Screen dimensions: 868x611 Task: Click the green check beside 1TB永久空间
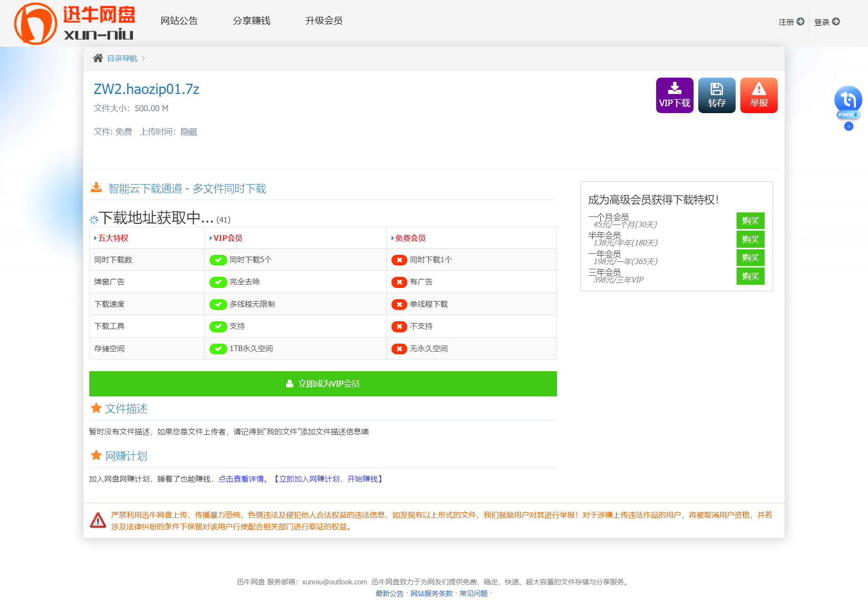[218, 349]
